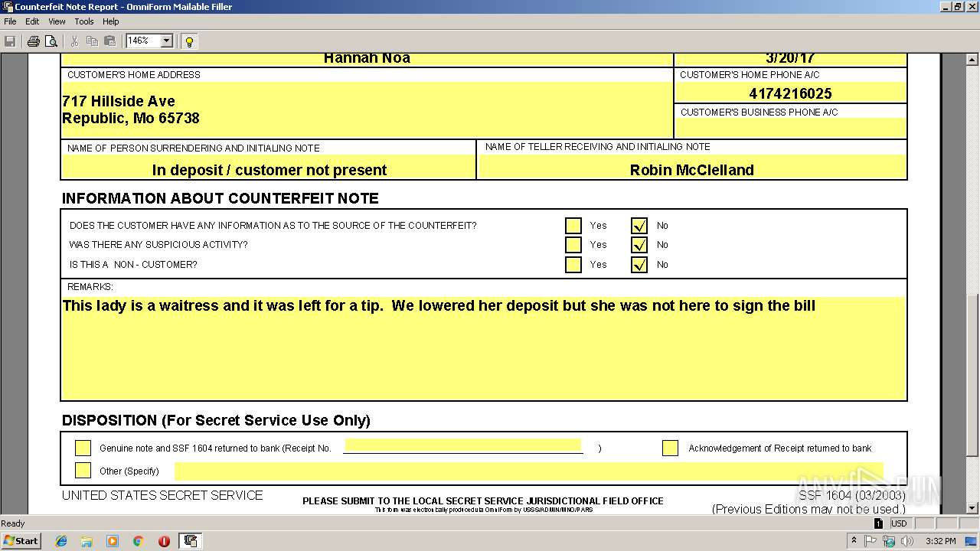The height and width of the screenshot is (551, 980).
Task: Click USD in status bar
Action: 899,523
